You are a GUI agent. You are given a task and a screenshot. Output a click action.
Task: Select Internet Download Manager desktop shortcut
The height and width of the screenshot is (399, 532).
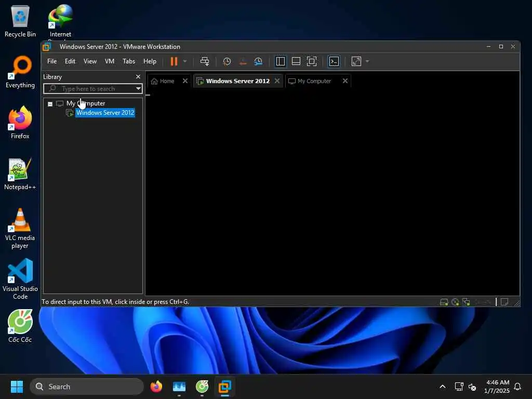click(60, 21)
